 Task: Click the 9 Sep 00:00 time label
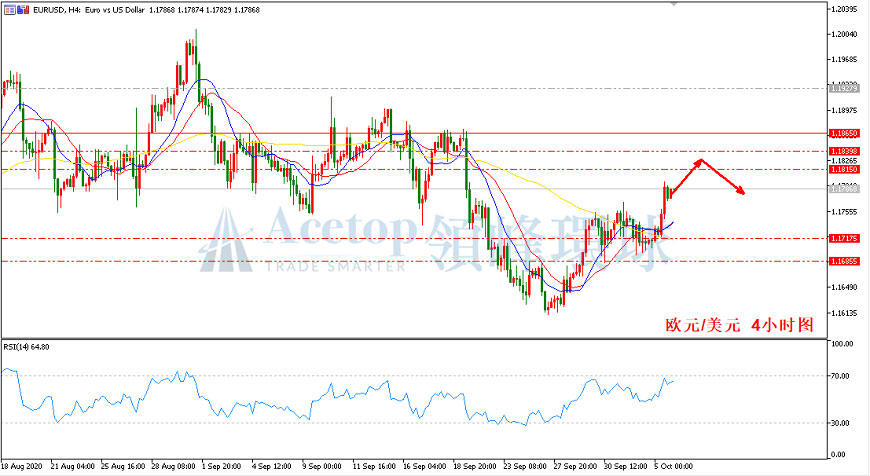pyautogui.click(x=322, y=467)
